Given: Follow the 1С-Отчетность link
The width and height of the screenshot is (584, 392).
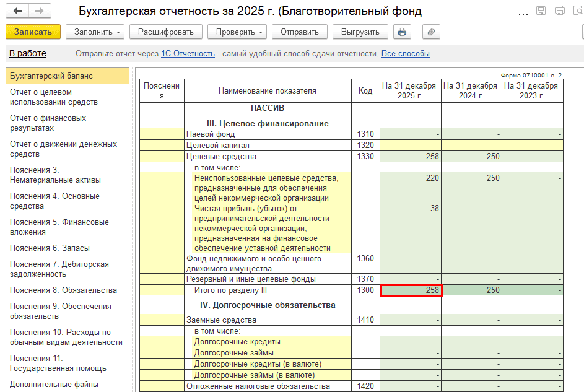Looking at the screenshot, I should coord(188,54).
